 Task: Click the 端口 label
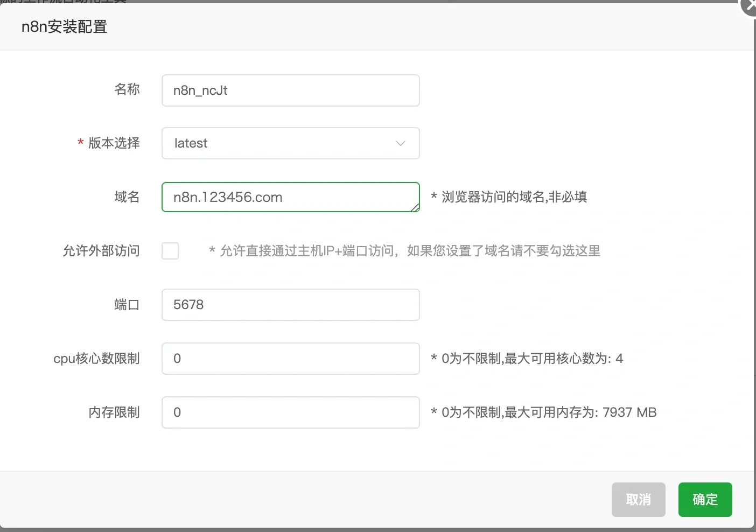127,305
